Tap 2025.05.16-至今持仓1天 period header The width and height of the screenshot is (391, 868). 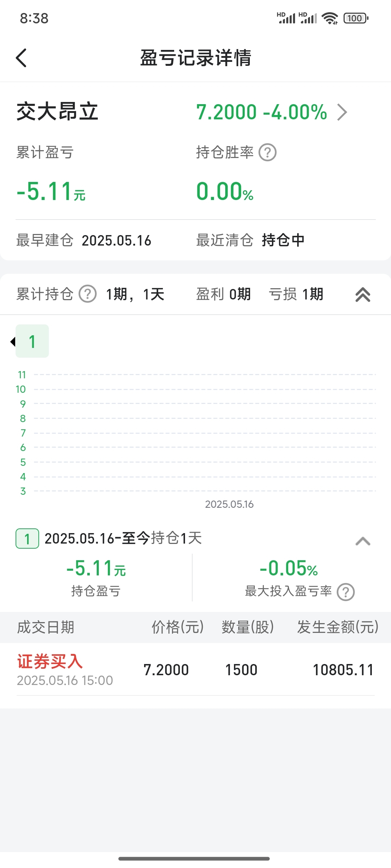point(123,538)
